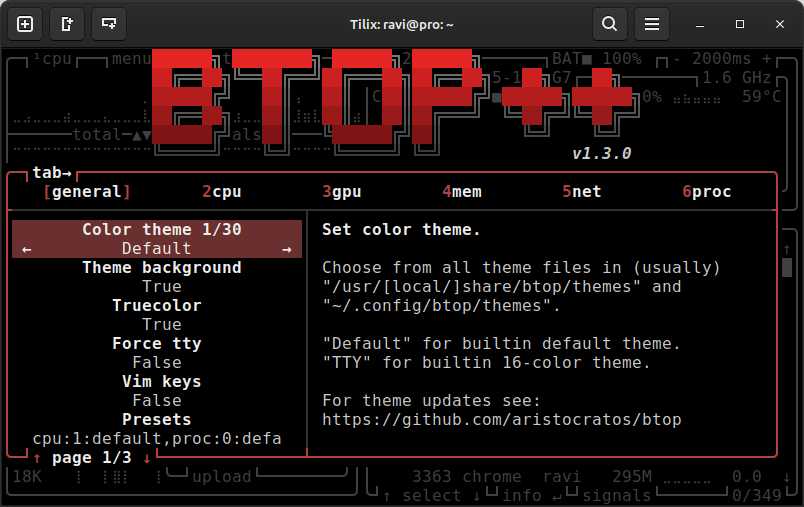Click the tab→ label on options box
Image resolution: width=804 pixels, height=507 pixels.
tap(52, 173)
